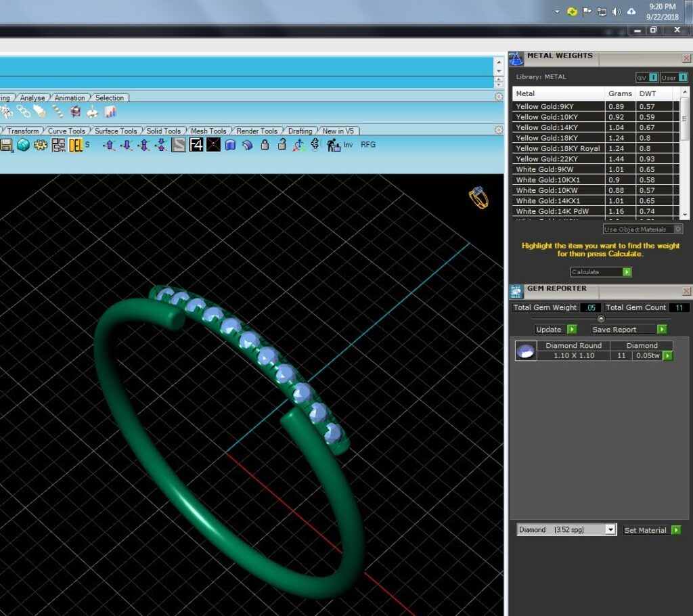This screenshot has width=693, height=616.
Task: Click the beaded strand selection icon
Action: (58, 112)
